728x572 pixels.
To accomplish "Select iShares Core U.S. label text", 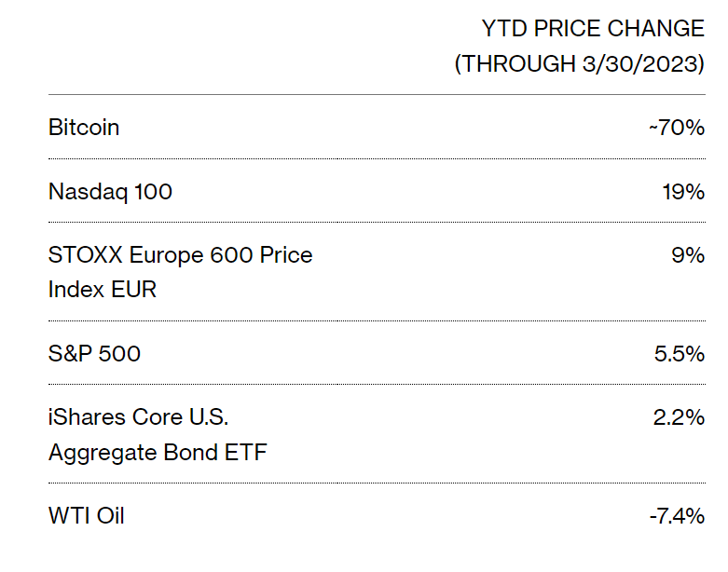I will tap(138, 416).
